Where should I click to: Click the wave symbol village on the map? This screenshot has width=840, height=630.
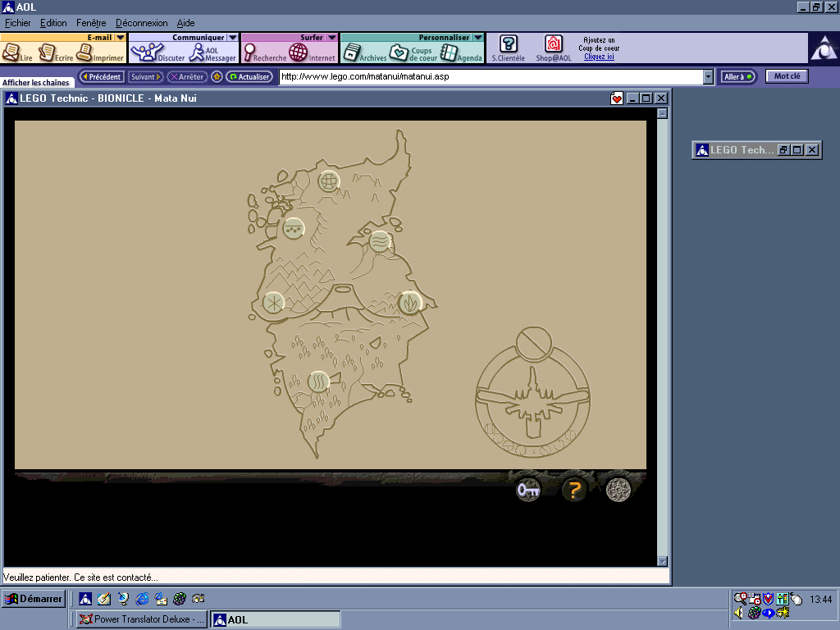click(x=380, y=241)
